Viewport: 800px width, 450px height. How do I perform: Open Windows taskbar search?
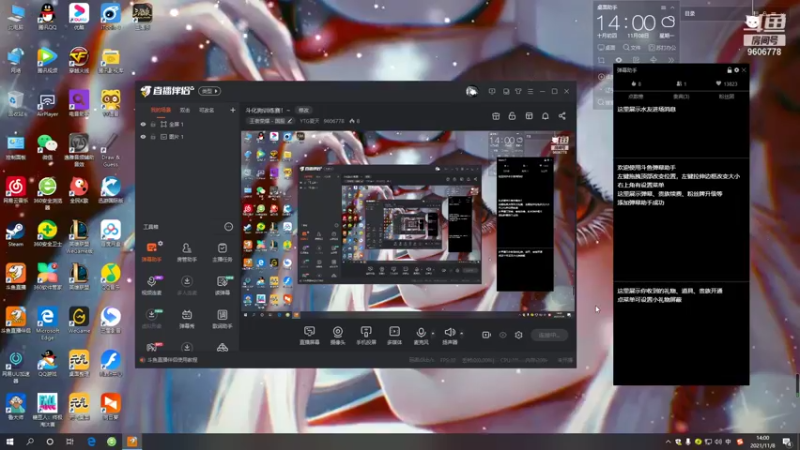pyautogui.click(x=30, y=441)
